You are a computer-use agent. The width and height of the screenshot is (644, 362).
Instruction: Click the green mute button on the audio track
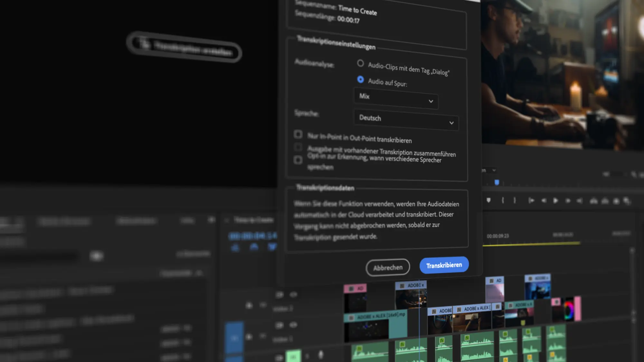[x=293, y=357]
